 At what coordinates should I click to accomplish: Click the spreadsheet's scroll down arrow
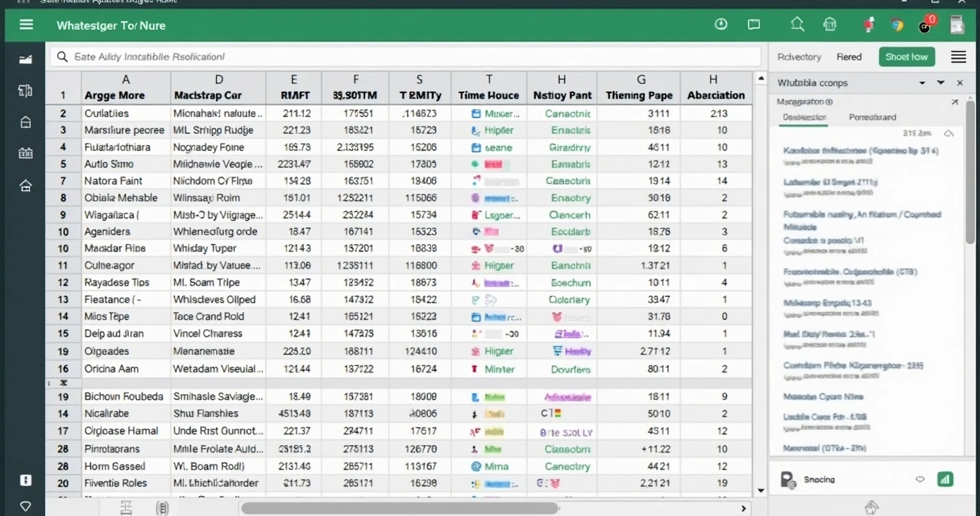tap(761, 490)
